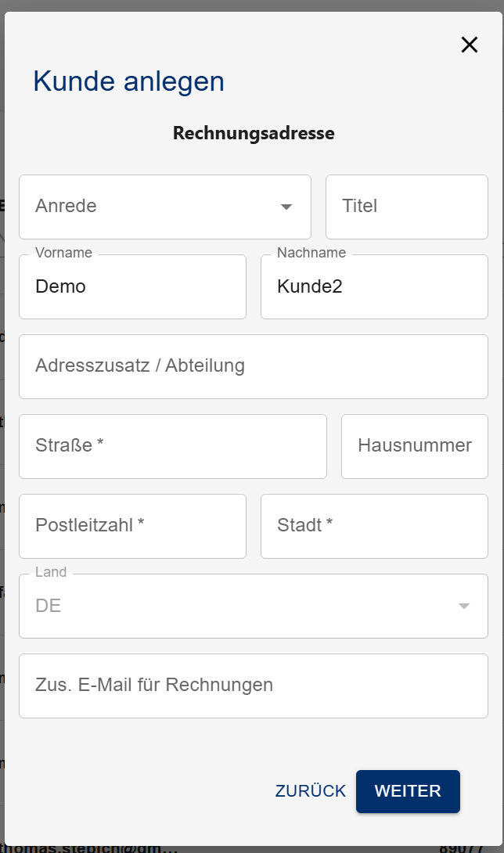The height and width of the screenshot is (853, 504).
Task: Select the Nachname field with Kunde2
Action: (x=374, y=286)
